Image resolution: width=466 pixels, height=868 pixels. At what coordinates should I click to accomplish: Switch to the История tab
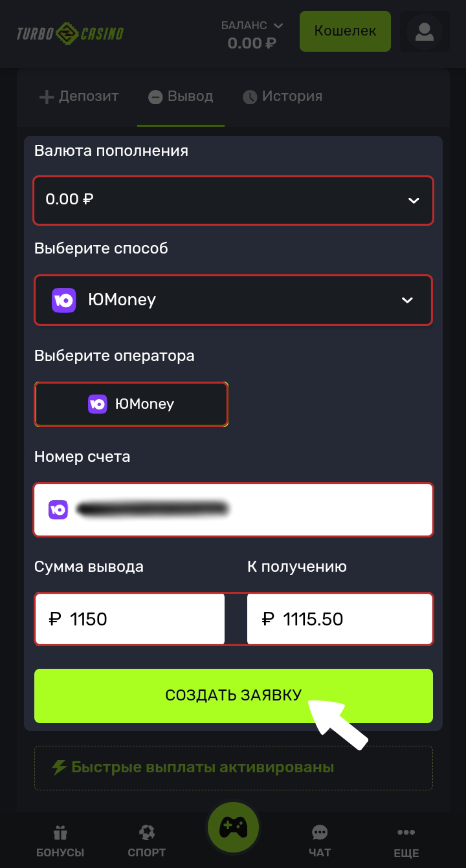pyautogui.click(x=282, y=97)
